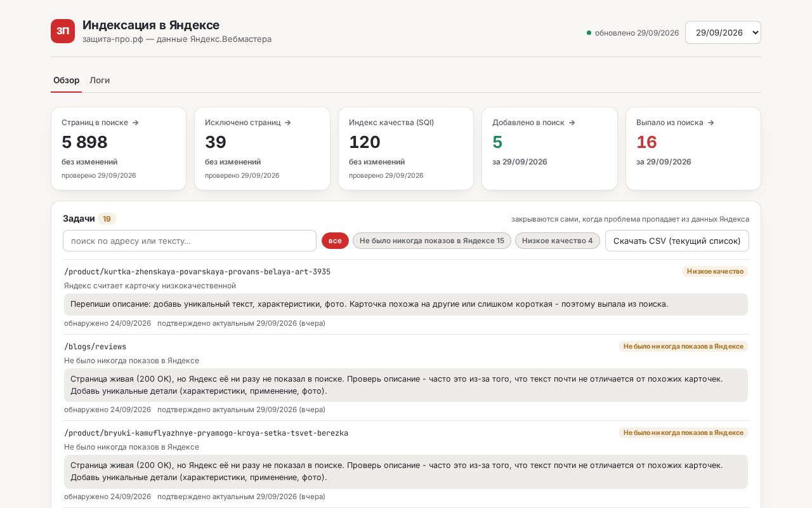Select the все filter chip
Image resolution: width=812 pixels, height=508 pixels.
pyautogui.click(x=335, y=241)
